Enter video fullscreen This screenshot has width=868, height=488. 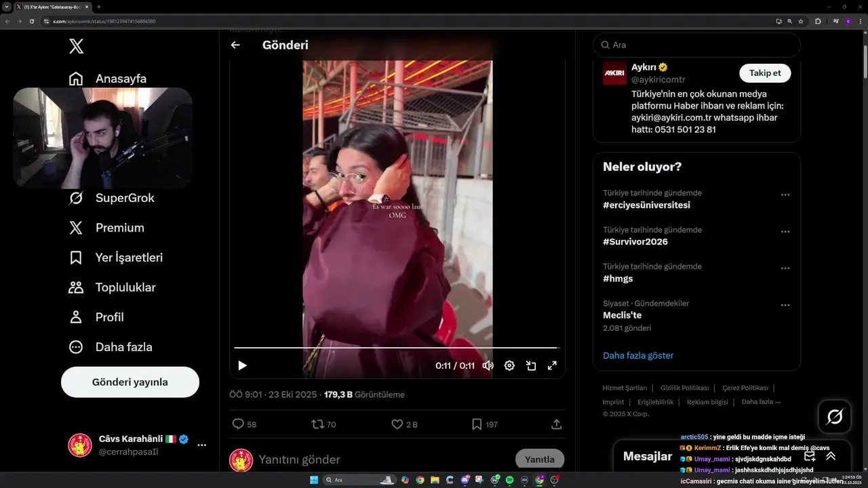pos(552,366)
